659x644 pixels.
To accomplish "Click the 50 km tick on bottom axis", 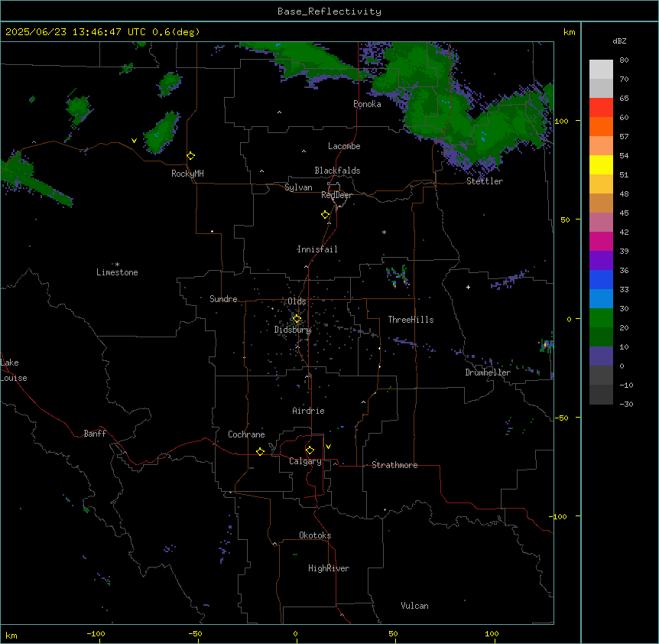I will (x=393, y=634).
